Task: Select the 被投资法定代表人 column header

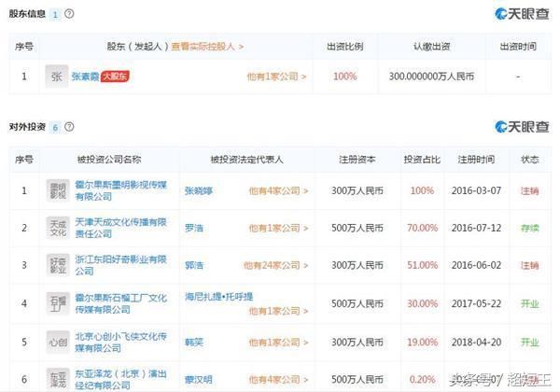Action: (246, 160)
